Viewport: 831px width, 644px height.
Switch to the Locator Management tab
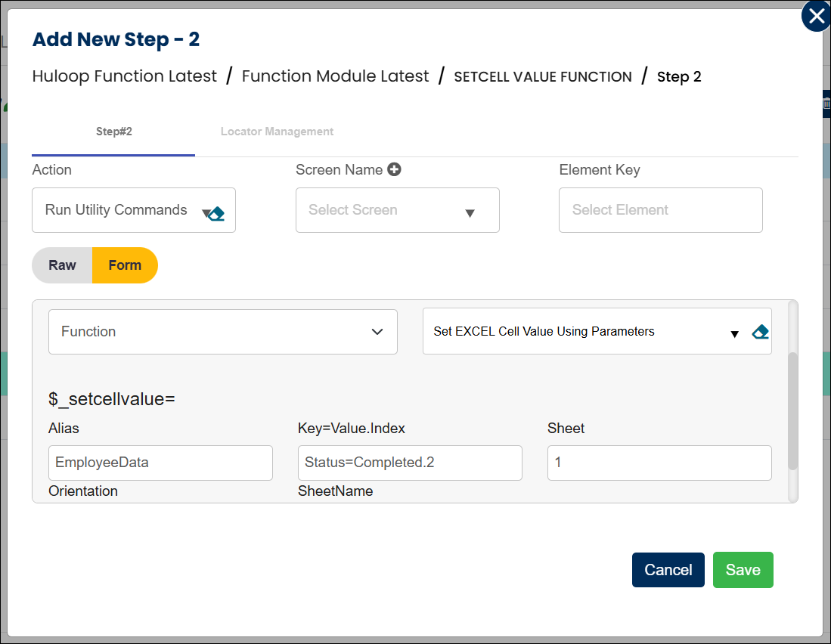[x=277, y=132]
